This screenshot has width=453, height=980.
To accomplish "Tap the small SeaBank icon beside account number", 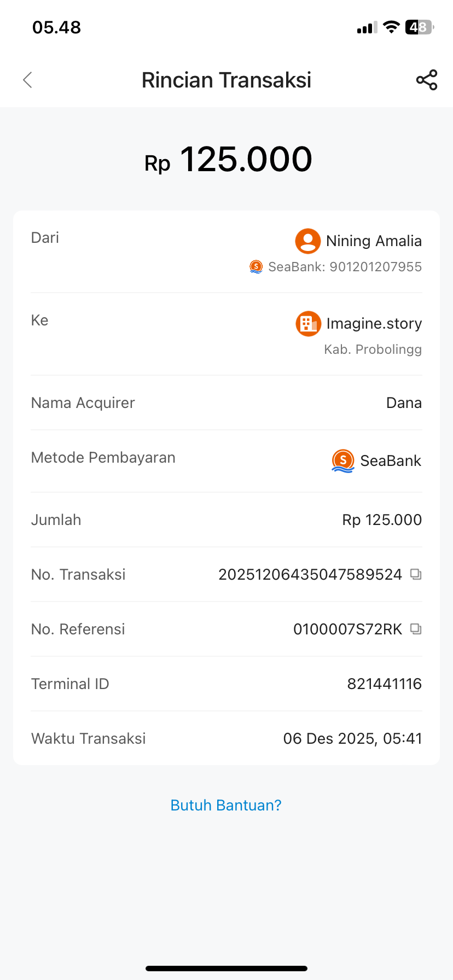I will (x=256, y=267).
